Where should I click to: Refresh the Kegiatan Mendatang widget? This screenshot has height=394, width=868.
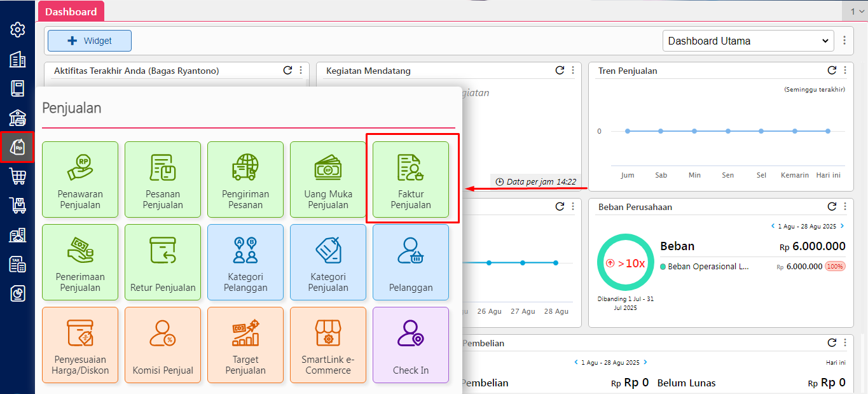(x=560, y=71)
